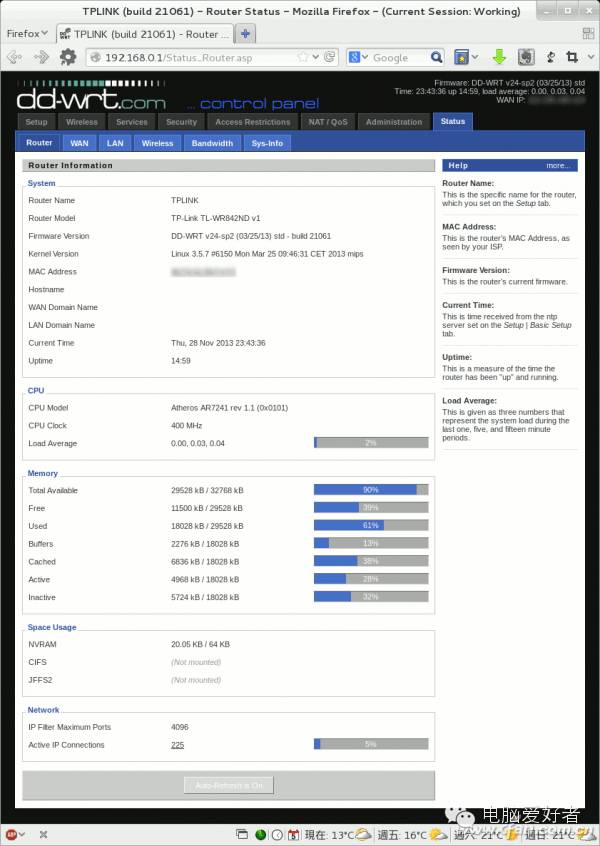The width and height of the screenshot is (600, 846).
Task: Select the Router sub-tab
Action: (39, 143)
